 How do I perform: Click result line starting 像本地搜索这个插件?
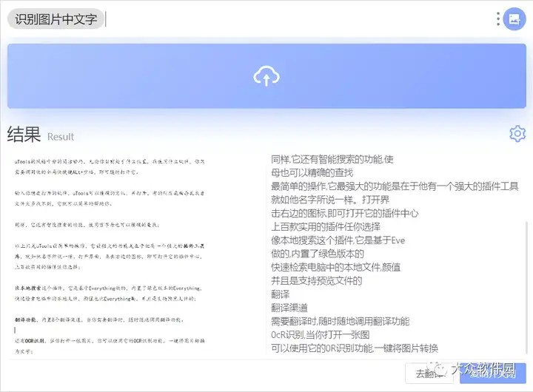tap(338, 240)
